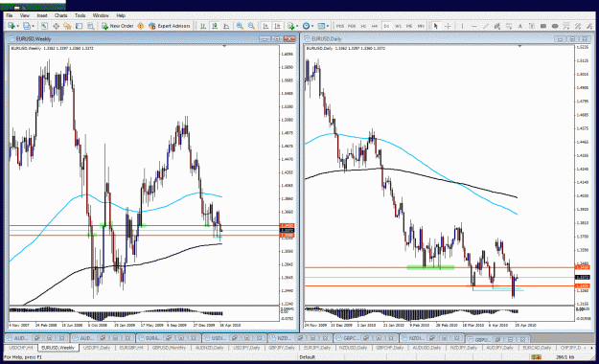Switch chart to line chart mode
This screenshot has height=364, width=599.
226,26
